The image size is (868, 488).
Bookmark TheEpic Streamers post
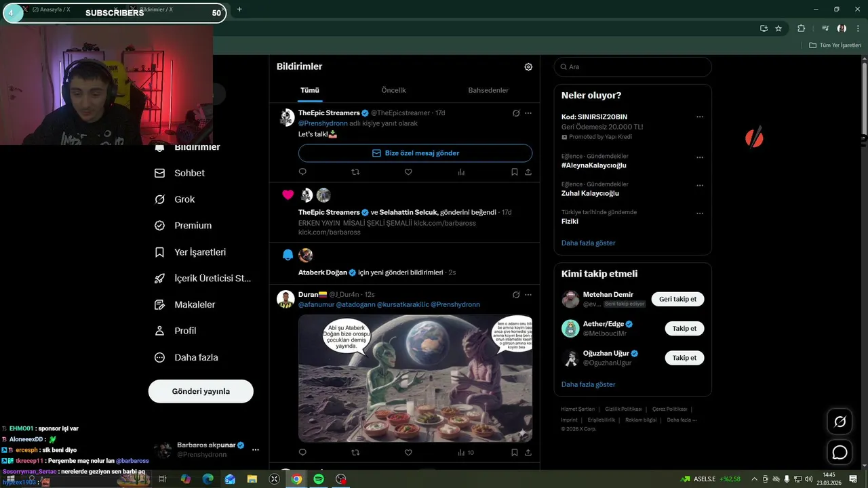(515, 172)
